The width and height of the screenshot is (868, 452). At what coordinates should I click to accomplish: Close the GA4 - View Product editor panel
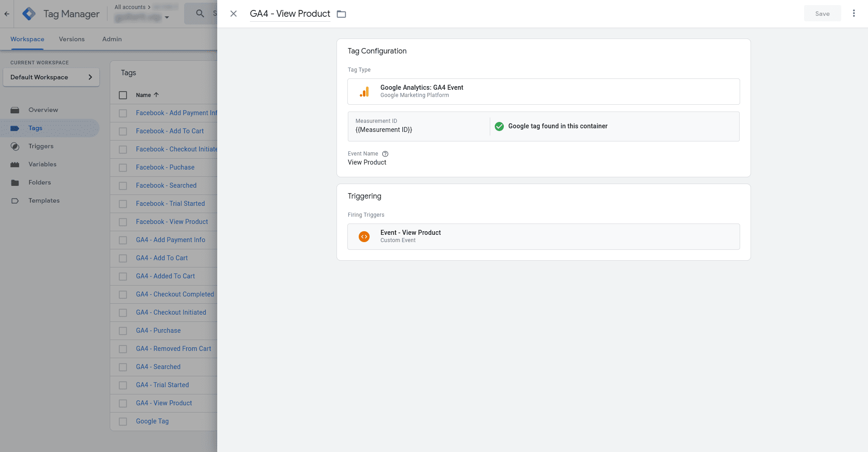click(234, 14)
